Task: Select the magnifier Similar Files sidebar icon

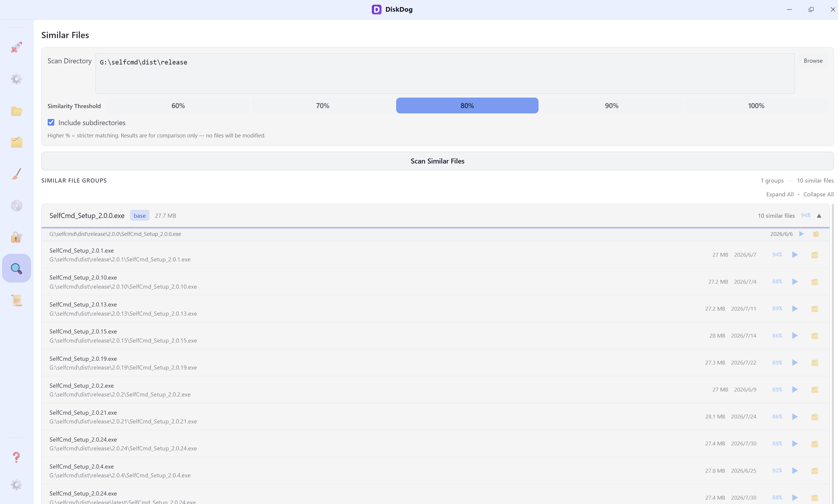Action: (16, 268)
